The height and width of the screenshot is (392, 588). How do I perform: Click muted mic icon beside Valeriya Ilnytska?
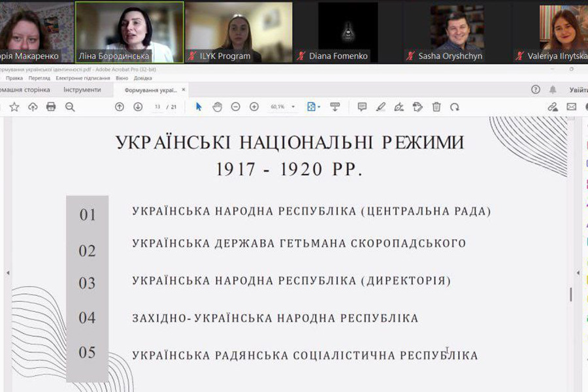coord(520,56)
